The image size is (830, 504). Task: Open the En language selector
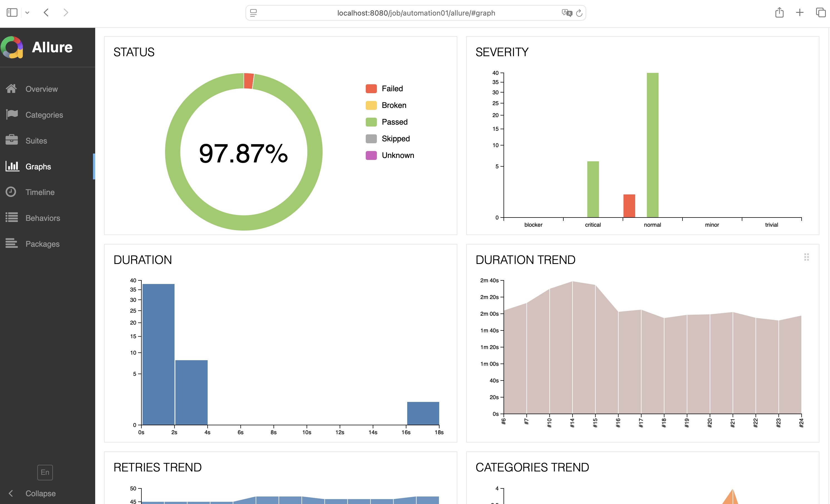(45, 472)
